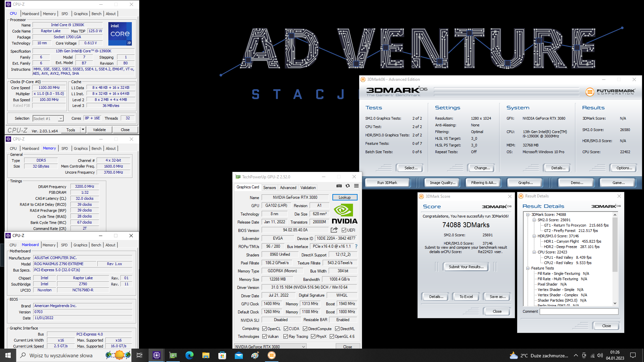The width and height of the screenshot is (644, 362).
Task: Click the Lookup button in GPU-Z
Action: point(344,197)
